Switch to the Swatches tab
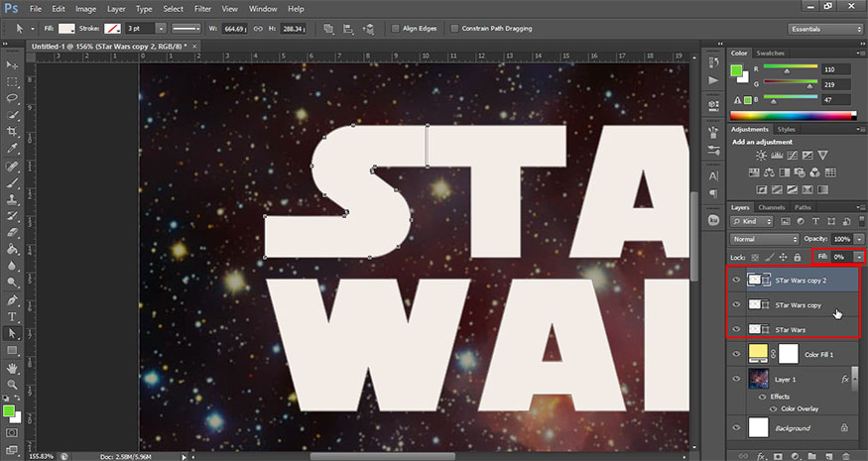 coord(771,54)
